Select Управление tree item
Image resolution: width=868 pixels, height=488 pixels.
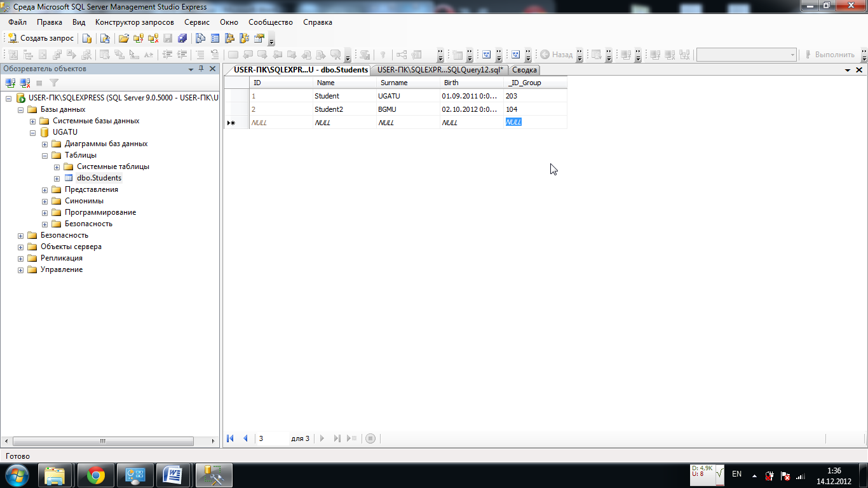(61, 269)
